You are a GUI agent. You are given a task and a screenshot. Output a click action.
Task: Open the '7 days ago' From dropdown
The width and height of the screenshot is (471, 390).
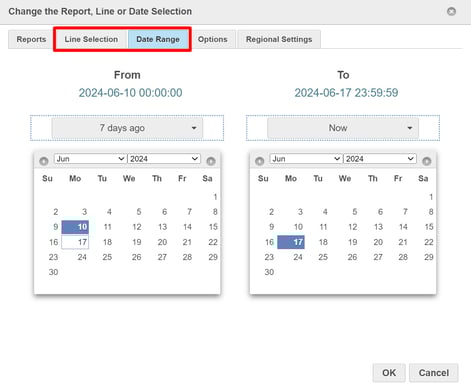click(x=127, y=128)
